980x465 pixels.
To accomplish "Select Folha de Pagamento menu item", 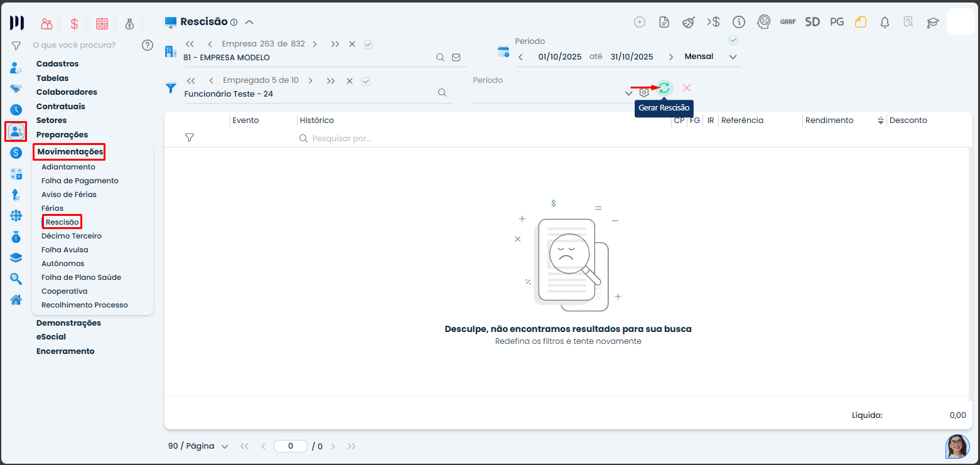I will pos(80,181).
